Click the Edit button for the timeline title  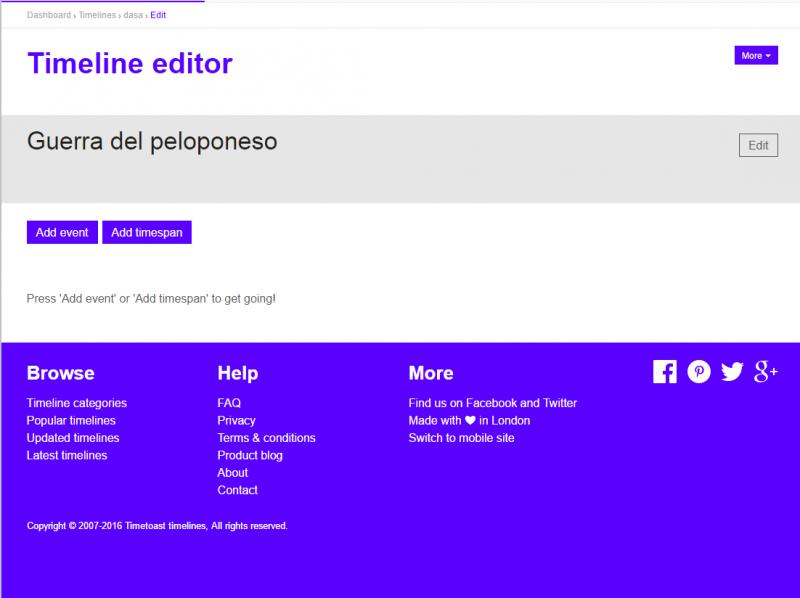point(758,145)
